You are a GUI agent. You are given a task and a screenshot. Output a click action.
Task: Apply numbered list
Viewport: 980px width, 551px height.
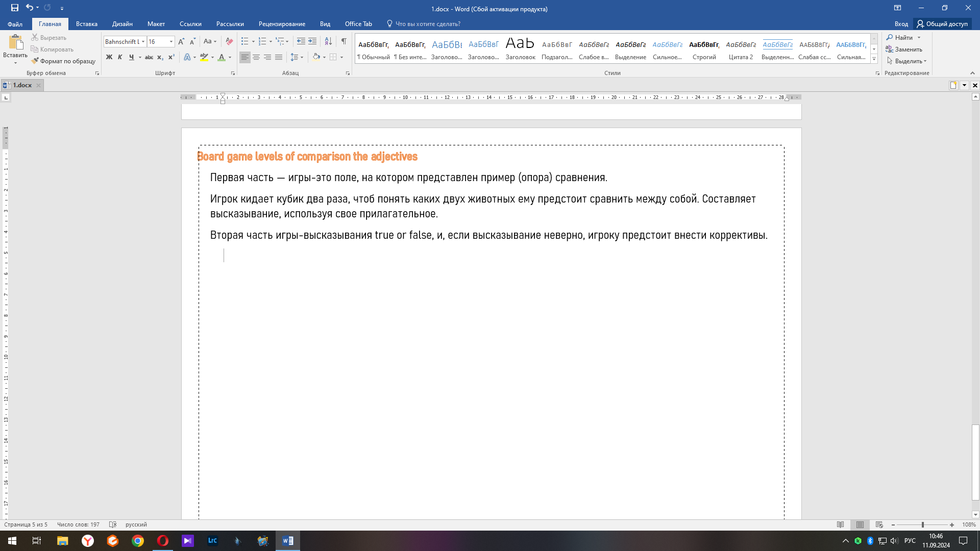(x=262, y=42)
